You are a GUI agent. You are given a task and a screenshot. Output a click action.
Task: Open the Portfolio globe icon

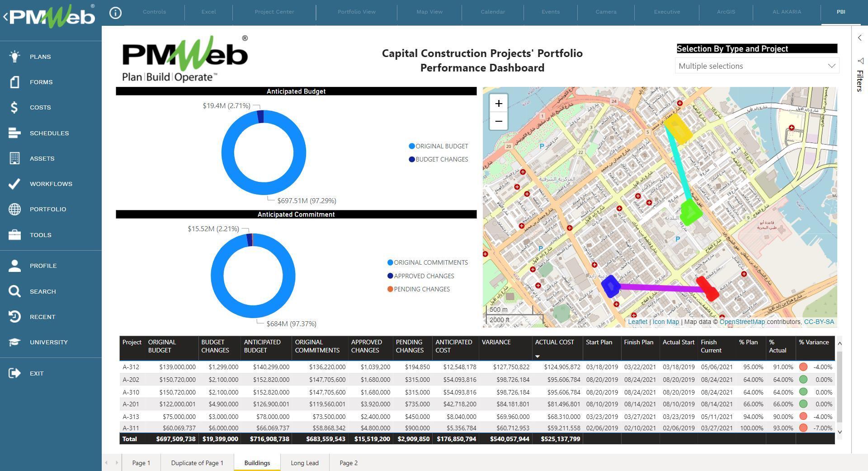click(x=14, y=209)
